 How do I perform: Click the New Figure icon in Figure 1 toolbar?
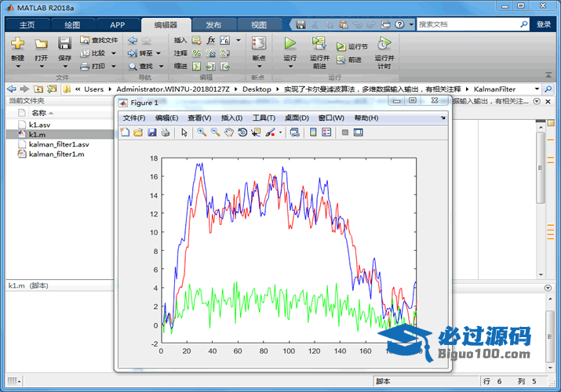pos(125,132)
